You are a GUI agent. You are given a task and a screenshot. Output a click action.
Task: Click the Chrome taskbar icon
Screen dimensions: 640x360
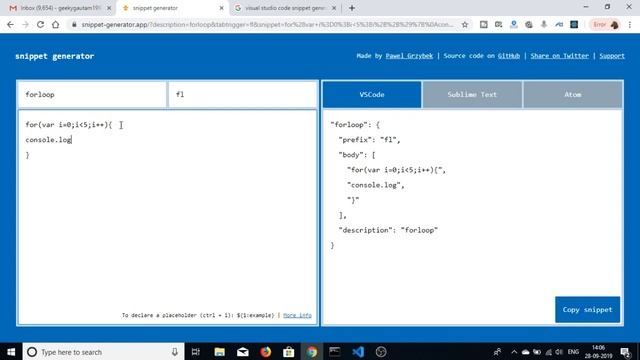312,352
